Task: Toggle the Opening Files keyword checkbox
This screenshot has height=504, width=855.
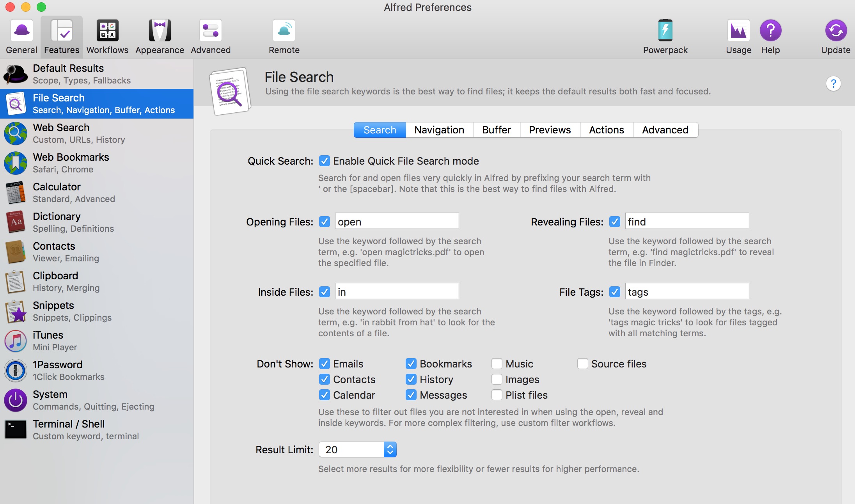Action: (x=324, y=222)
